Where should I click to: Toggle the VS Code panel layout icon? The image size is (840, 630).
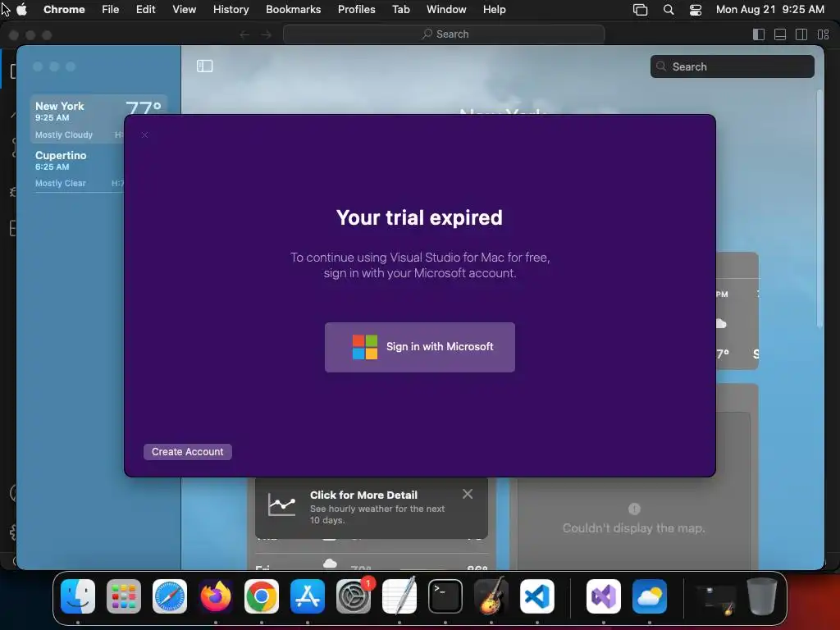tap(780, 34)
